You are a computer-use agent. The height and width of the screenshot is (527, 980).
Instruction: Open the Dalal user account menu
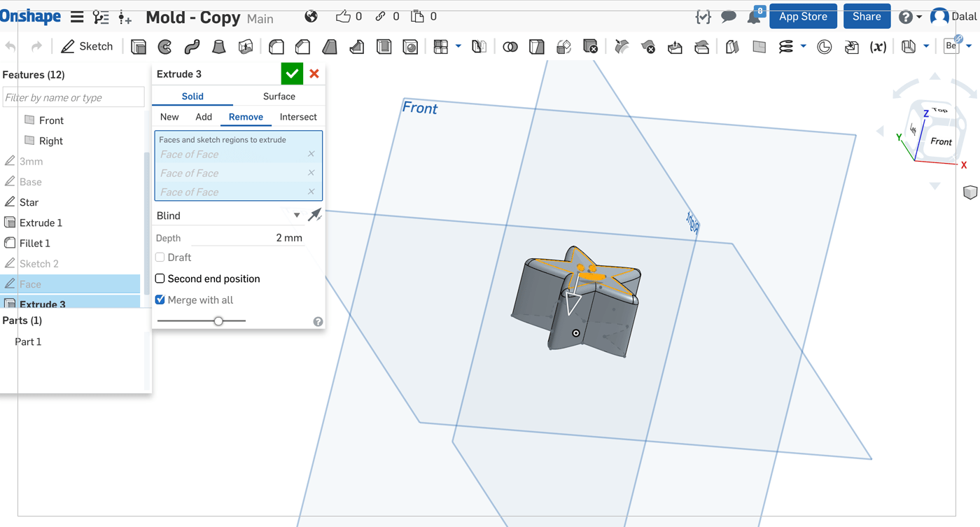pyautogui.click(x=954, y=17)
